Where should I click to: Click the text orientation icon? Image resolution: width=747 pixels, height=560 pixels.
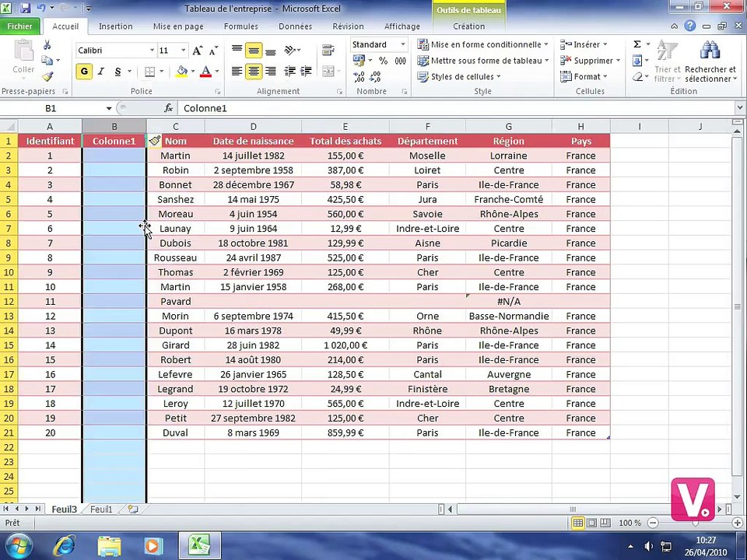pos(289,50)
